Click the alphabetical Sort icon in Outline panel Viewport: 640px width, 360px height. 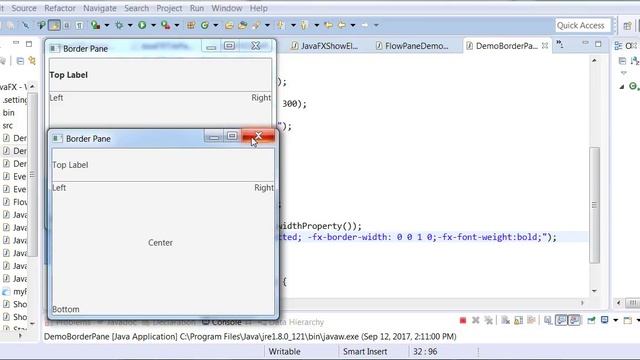(x=635, y=61)
